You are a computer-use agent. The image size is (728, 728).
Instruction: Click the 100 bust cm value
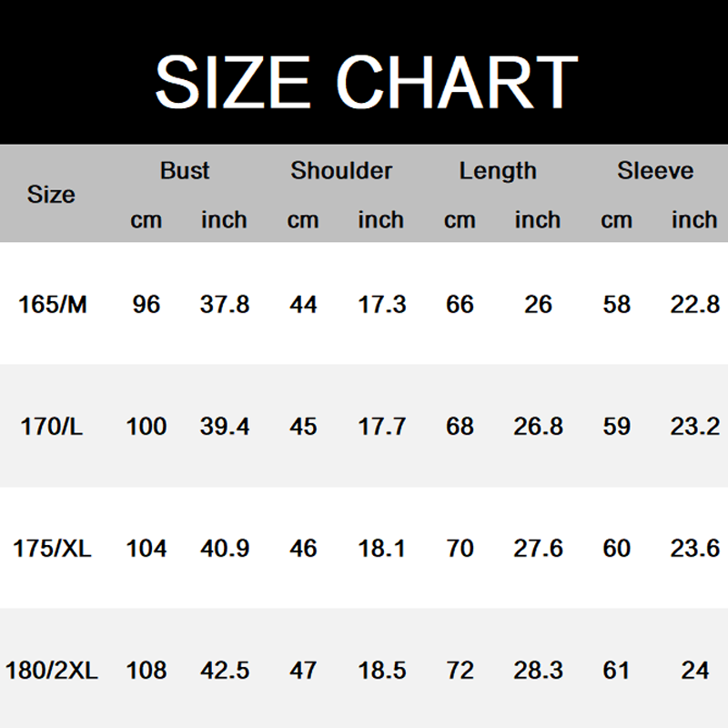[147, 426]
